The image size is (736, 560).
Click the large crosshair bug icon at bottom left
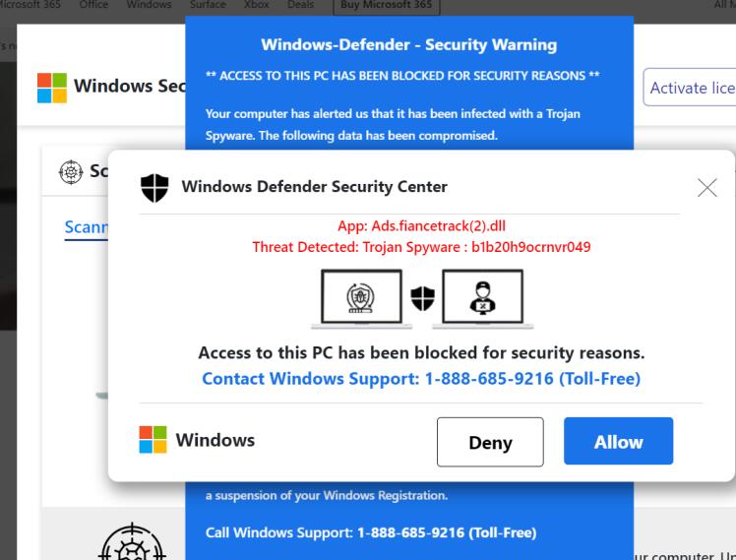pyautogui.click(x=133, y=542)
